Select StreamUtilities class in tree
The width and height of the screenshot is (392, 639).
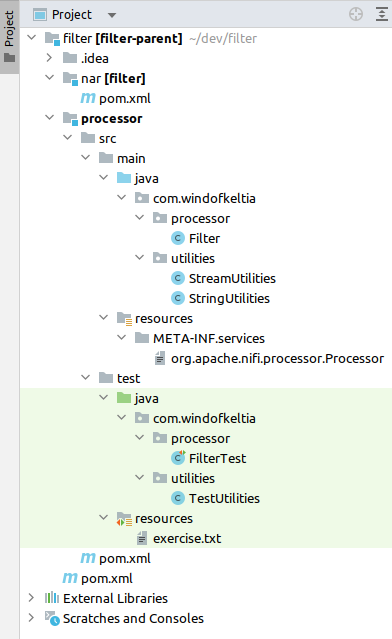[x=232, y=278]
